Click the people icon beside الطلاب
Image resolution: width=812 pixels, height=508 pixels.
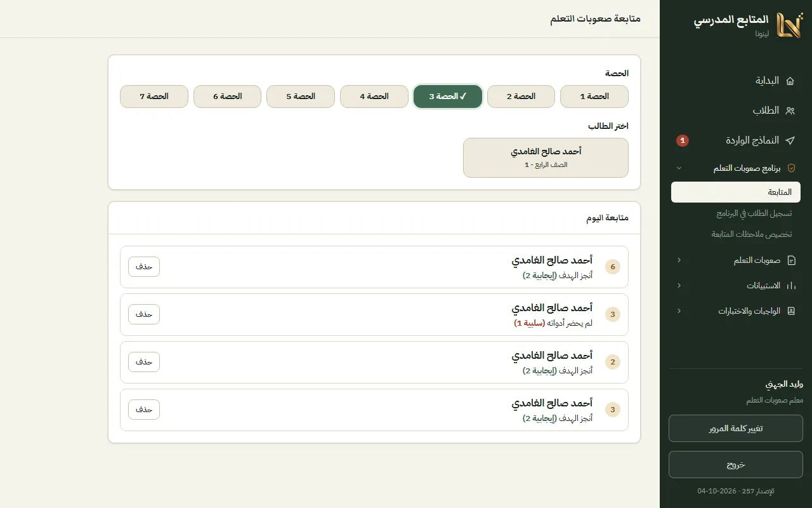coord(790,110)
